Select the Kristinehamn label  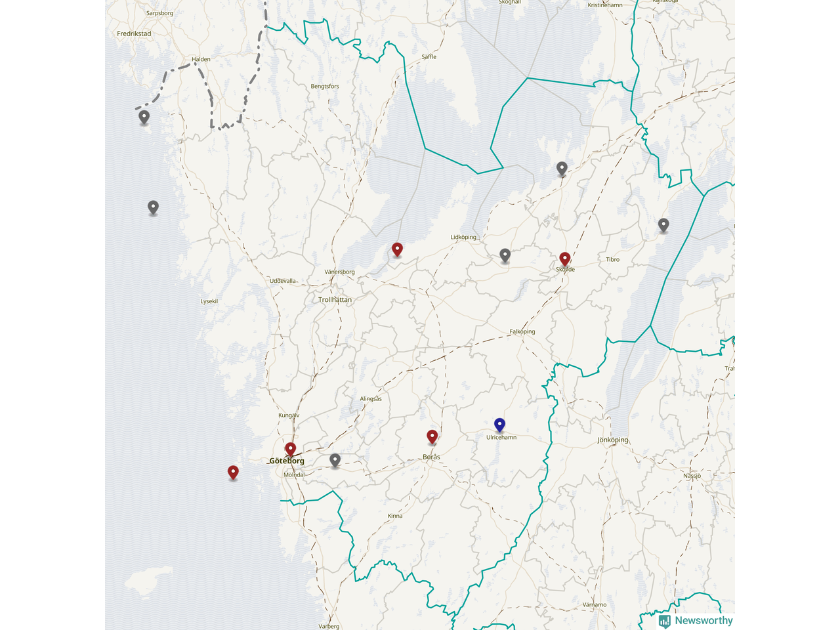[x=604, y=5]
